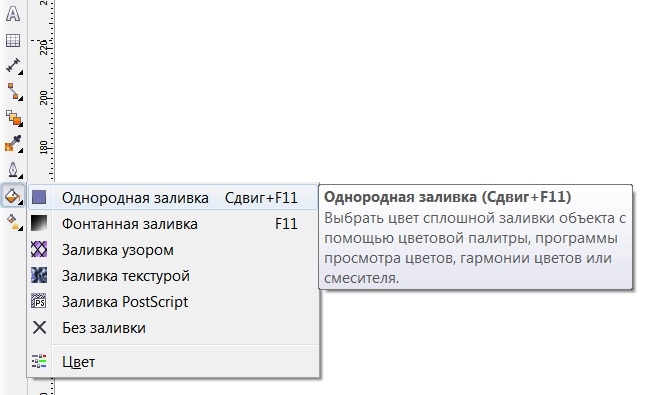Select the Text tool letter A icon
This screenshot has height=395, width=645.
pyautogui.click(x=13, y=14)
